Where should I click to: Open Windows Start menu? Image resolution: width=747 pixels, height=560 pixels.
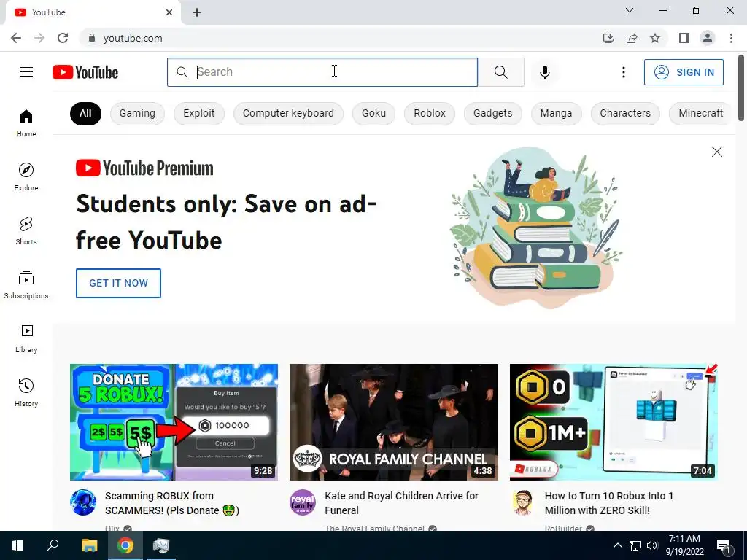(18, 545)
